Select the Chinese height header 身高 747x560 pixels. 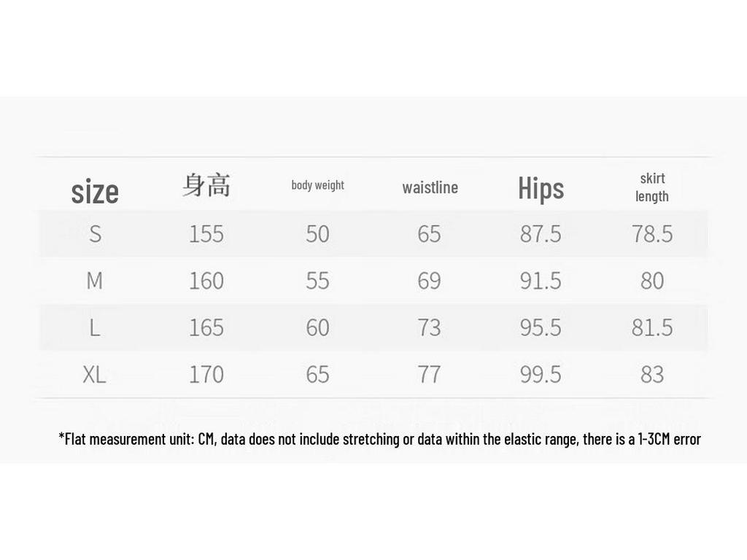206,185
